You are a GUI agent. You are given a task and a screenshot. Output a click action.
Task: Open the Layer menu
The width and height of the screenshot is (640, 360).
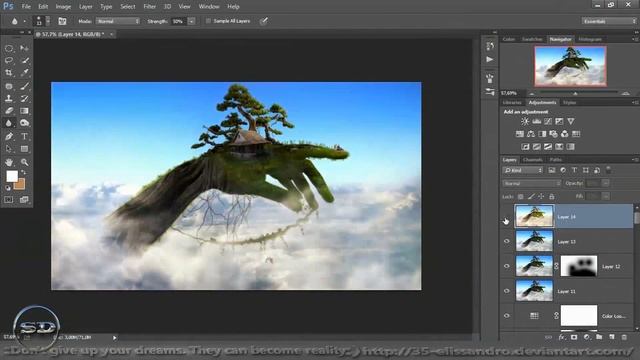pyautogui.click(x=85, y=7)
